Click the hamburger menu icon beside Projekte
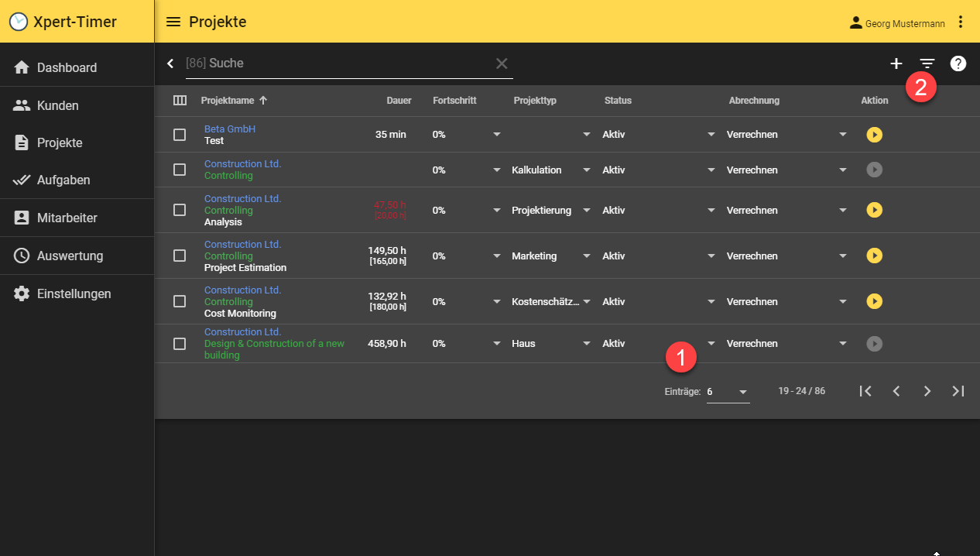 coord(173,22)
